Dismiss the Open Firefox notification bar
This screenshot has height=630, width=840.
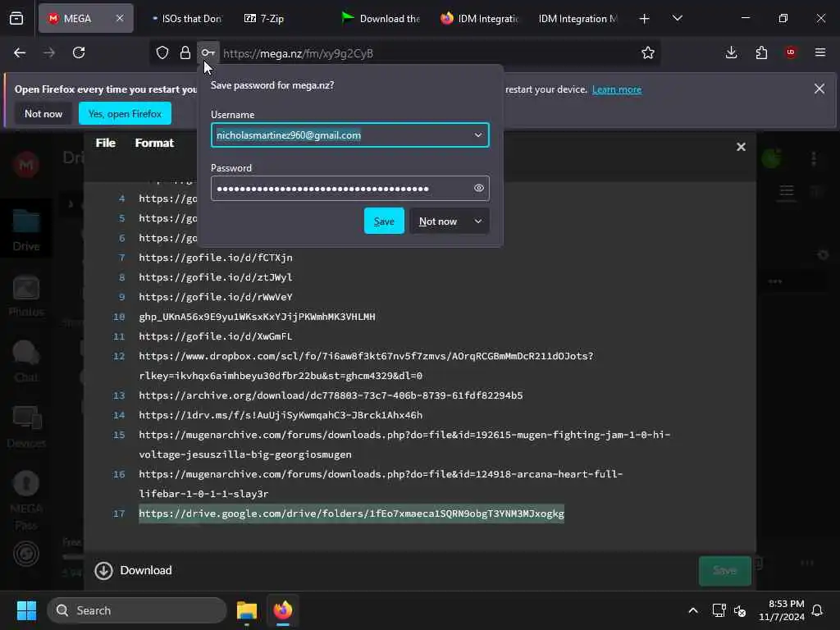pyautogui.click(x=819, y=89)
